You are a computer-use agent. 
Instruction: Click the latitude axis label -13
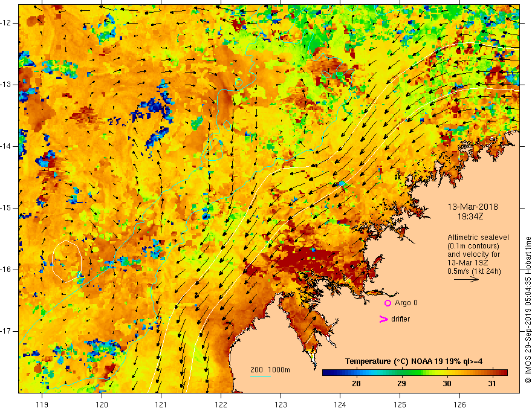(7, 85)
